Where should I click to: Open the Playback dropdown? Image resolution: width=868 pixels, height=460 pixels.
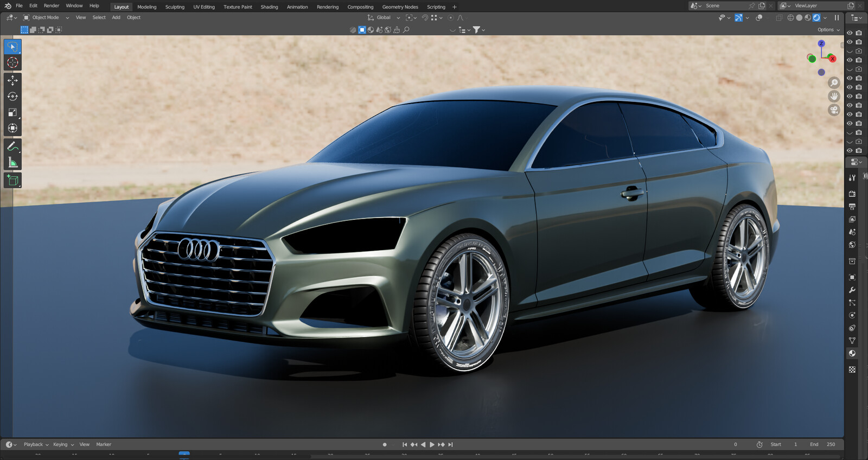pyautogui.click(x=36, y=444)
